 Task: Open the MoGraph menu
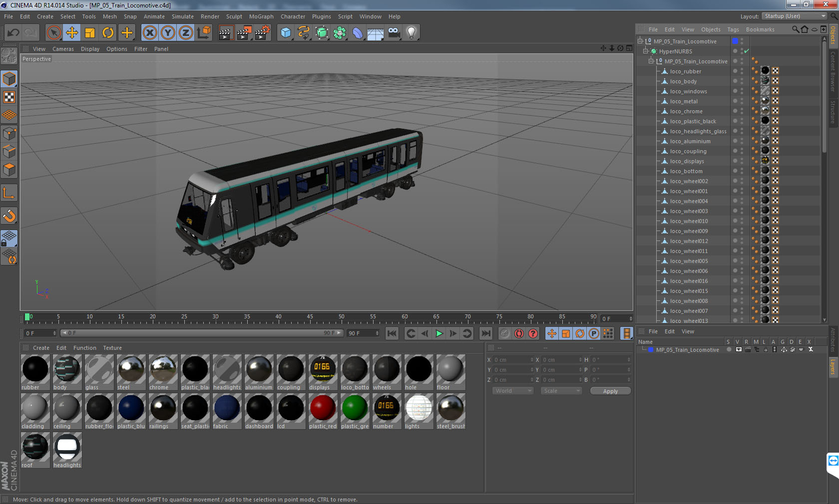[261, 16]
